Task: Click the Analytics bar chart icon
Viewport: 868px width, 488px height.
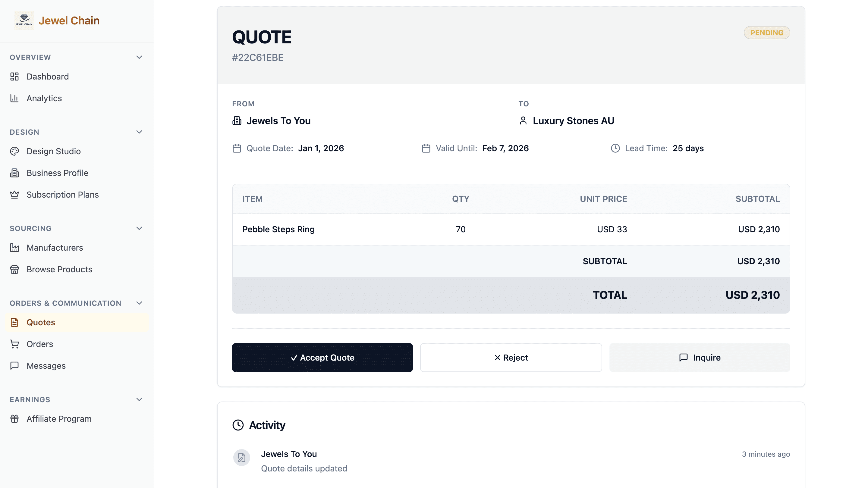Action: click(x=14, y=98)
